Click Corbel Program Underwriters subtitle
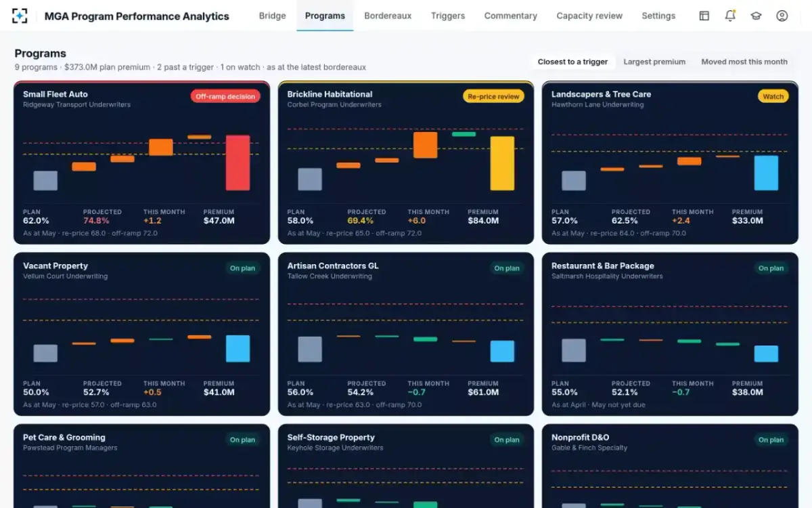This screenshot has width=812, height=508. (334, 105)
